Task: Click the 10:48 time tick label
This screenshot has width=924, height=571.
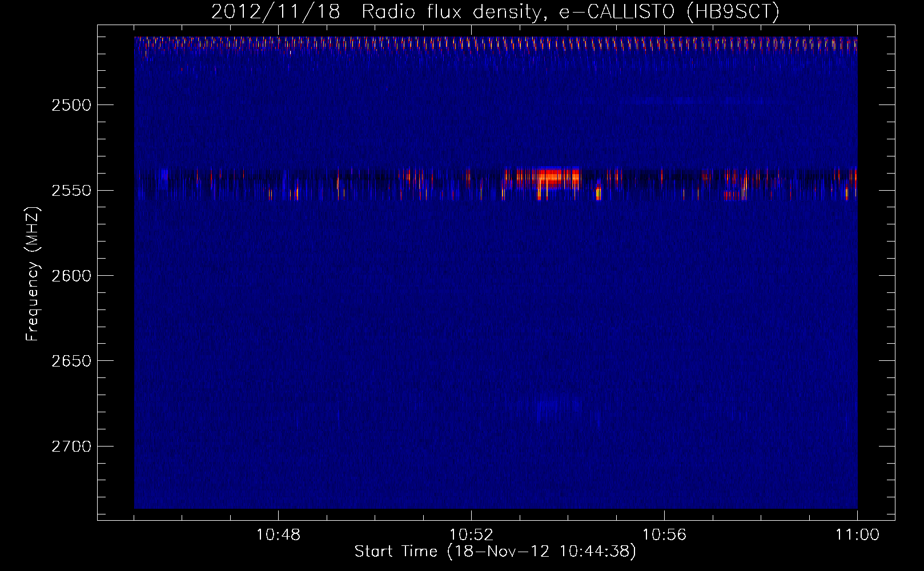Action: [x=278, y=535]
